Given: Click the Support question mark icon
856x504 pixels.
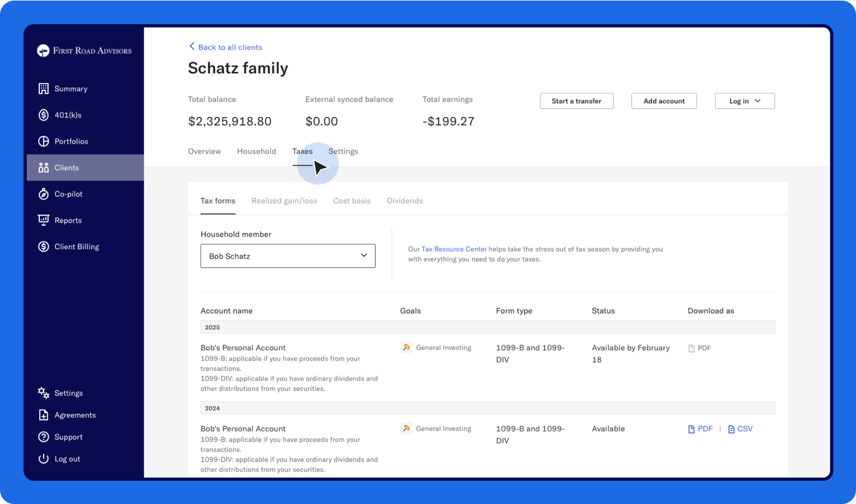Looking at the screenshot, I should [x=44, y=437].
